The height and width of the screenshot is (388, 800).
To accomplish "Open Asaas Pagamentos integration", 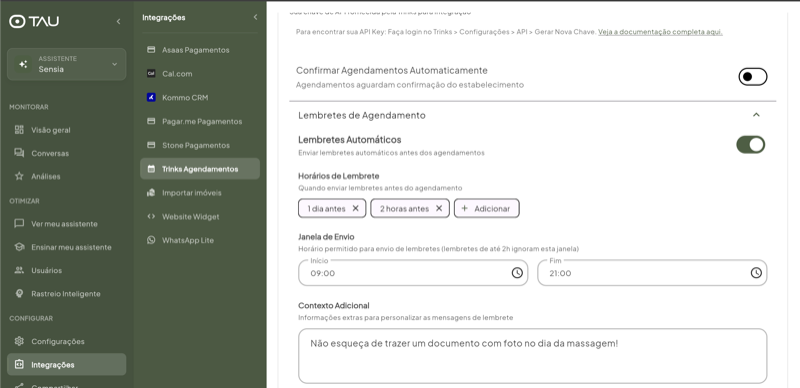I will (x=195, y=50).
